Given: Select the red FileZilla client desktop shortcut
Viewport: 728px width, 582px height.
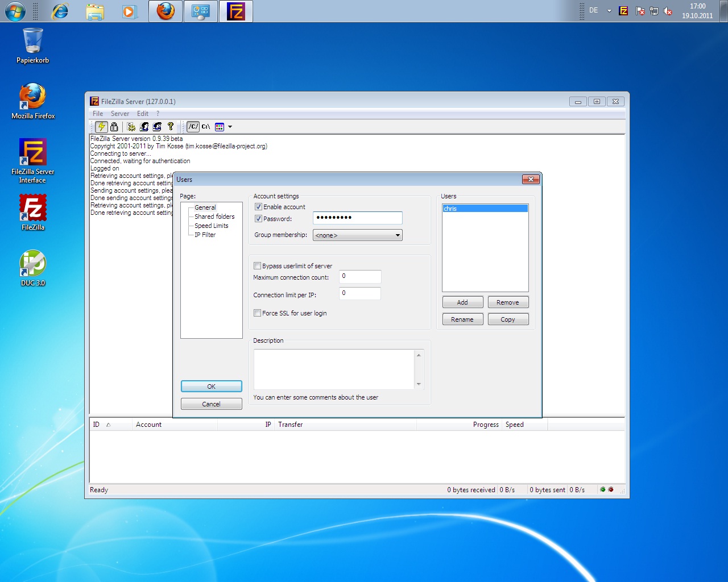Looking at the screenshot, I should [33, 213].
